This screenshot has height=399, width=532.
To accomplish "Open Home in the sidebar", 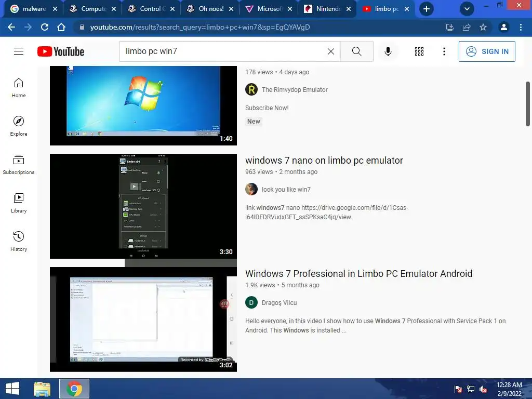I will pos(19,88).
